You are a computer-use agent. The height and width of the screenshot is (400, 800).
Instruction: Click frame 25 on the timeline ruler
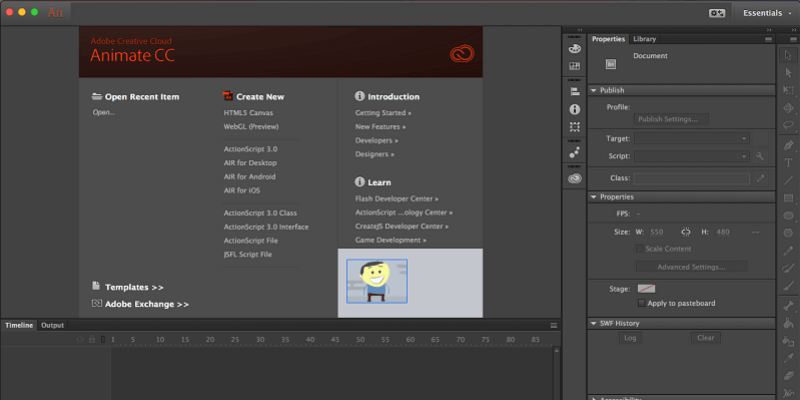(235, 339)
